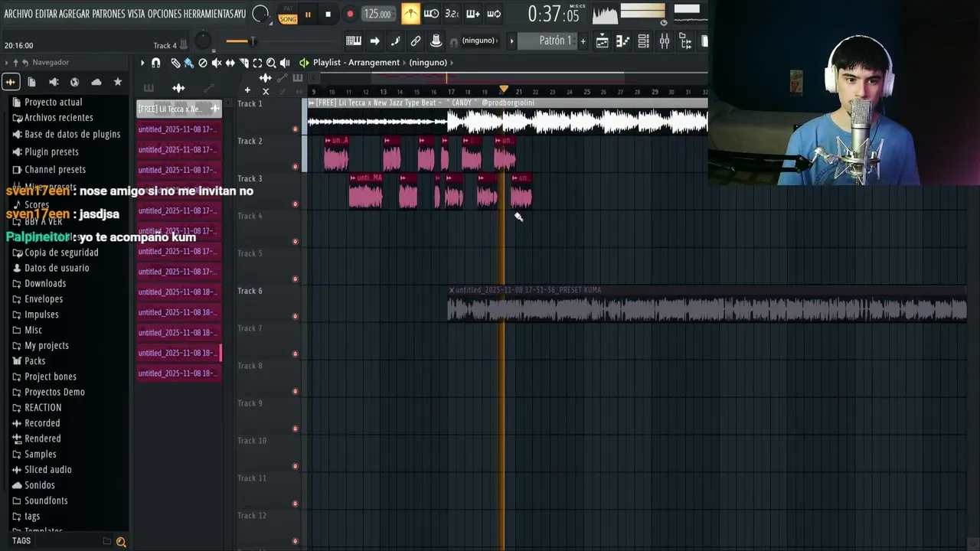Click the search icon next to TAGS
The width and height of the screenshot is (980, 551).
coord(121,542)
